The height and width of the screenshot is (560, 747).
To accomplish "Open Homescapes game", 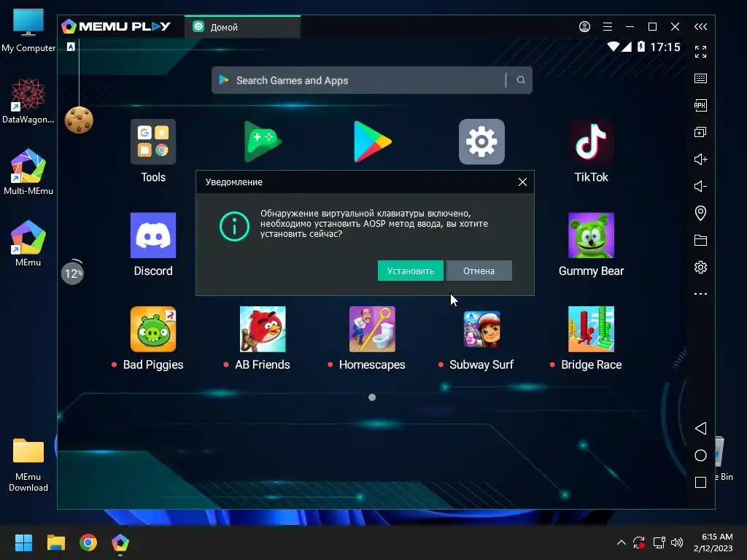I will click(x=372, y=329).
